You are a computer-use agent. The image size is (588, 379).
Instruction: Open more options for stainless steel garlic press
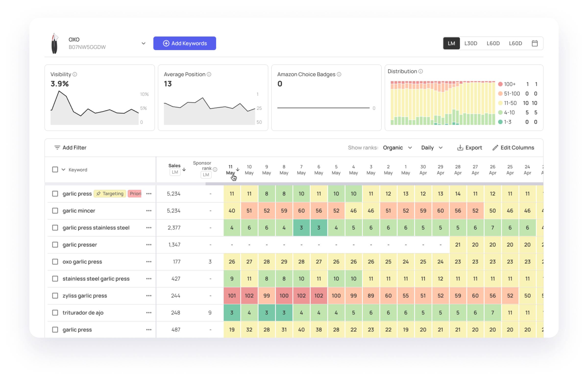[x=149, y=279]
